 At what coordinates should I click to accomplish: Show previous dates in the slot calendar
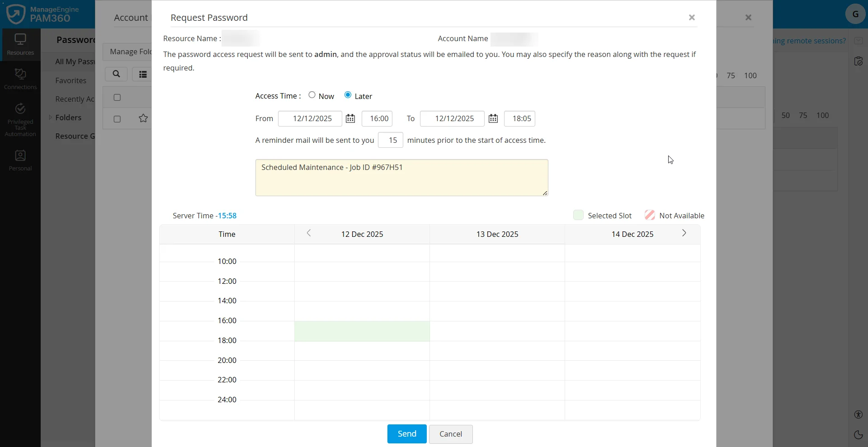click(x=309, y=233)
